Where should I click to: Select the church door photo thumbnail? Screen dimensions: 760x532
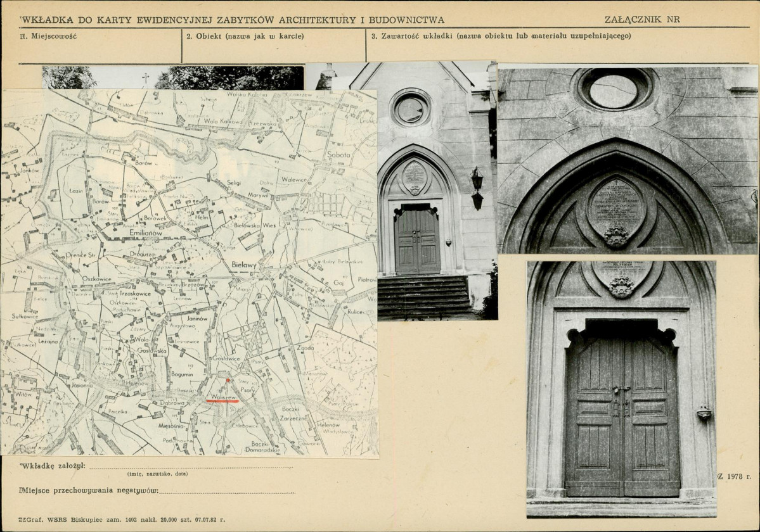(x=622, y=389)
